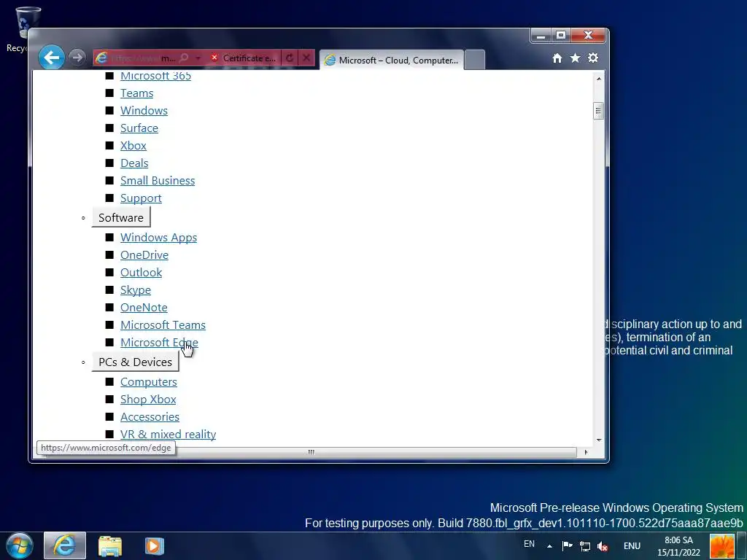Refresh the page in address bar

click(290, 58)
